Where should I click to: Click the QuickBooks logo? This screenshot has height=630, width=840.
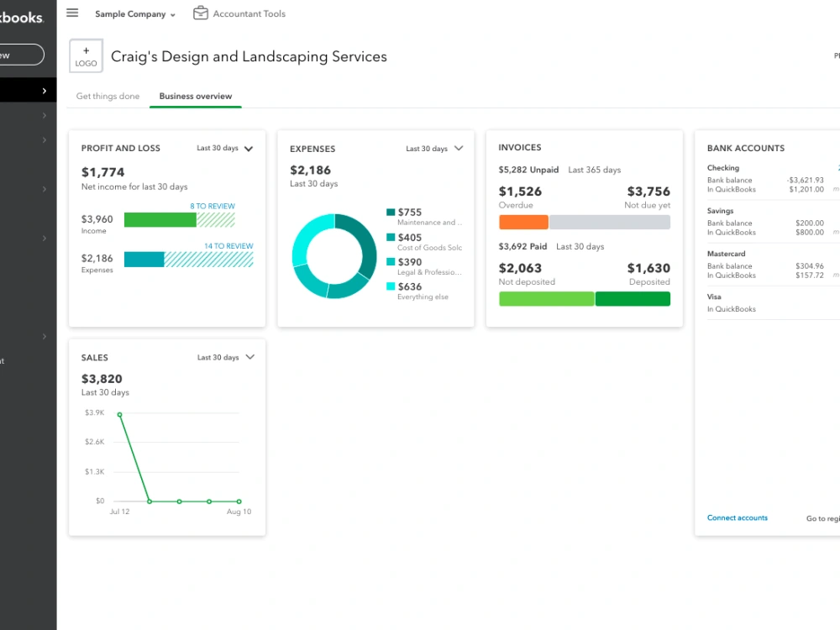coord(22,18)
